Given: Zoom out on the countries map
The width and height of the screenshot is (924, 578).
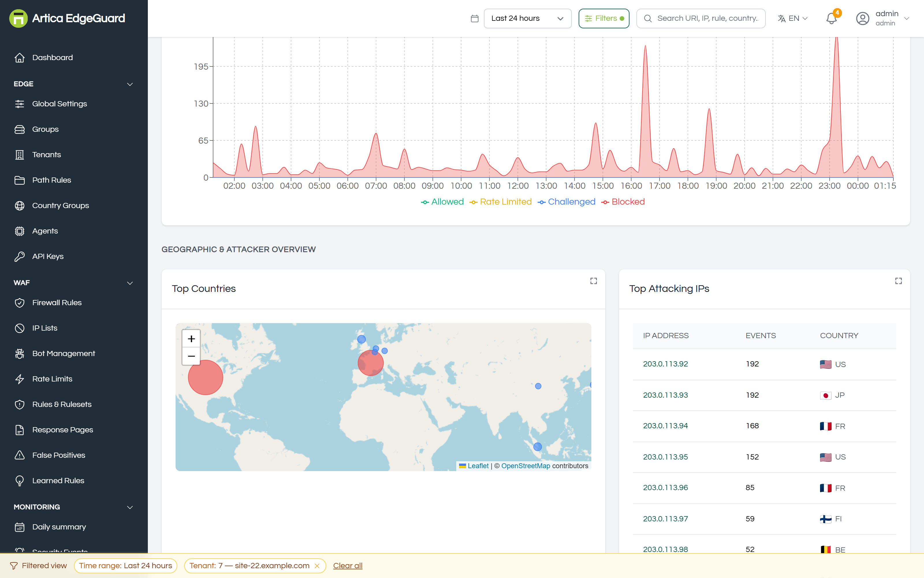Looking at the screenshot, I should (x=191, y=356).
